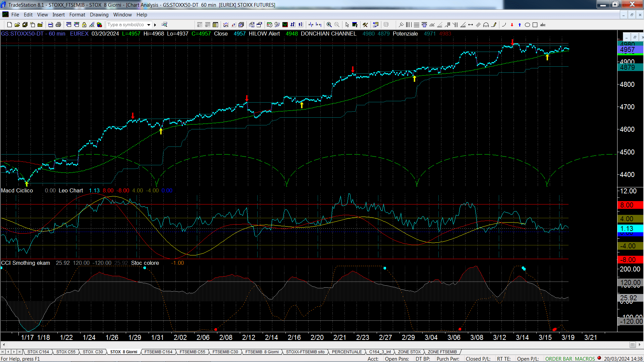Click the horizontal scrollbar left arrow
The width and height of the screenshot is (644, 362).
pyautogui.click(x=4, y=345)
